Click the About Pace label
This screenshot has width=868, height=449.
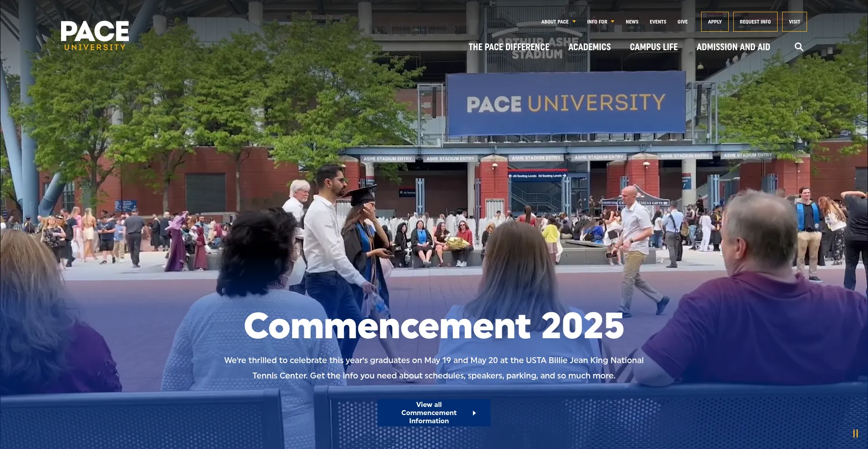pos(555,22)
